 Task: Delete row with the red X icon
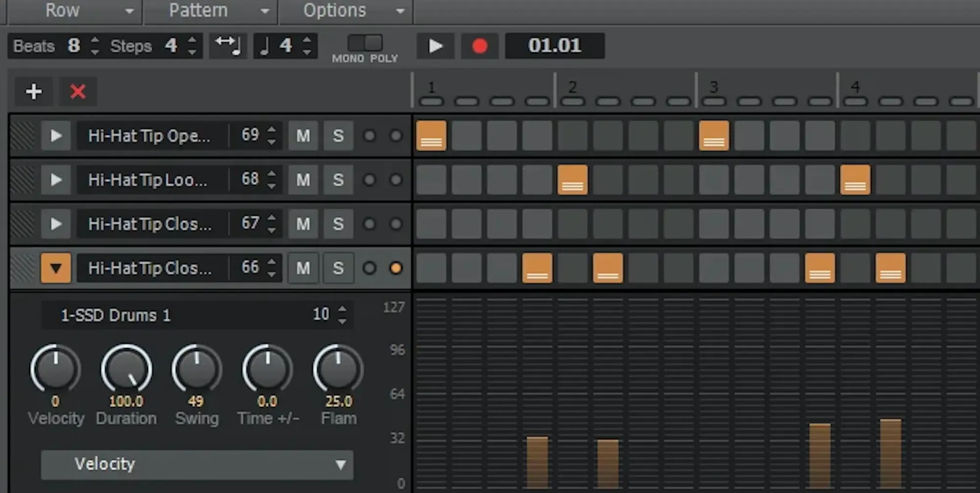(x=78, y=92)
